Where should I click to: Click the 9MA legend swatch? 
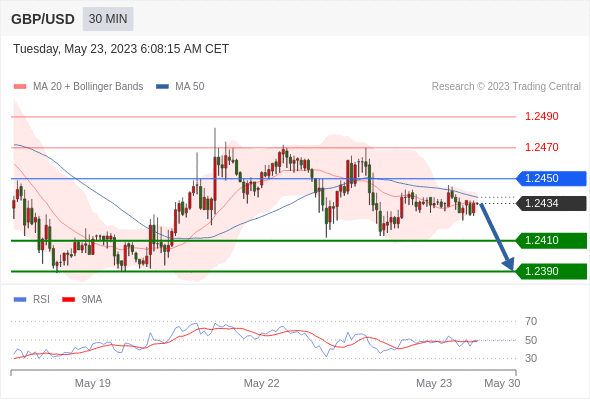click(68, 300)
